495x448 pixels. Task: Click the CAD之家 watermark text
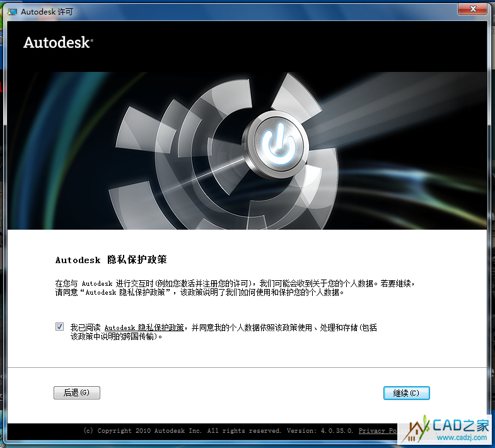(460, 425)
